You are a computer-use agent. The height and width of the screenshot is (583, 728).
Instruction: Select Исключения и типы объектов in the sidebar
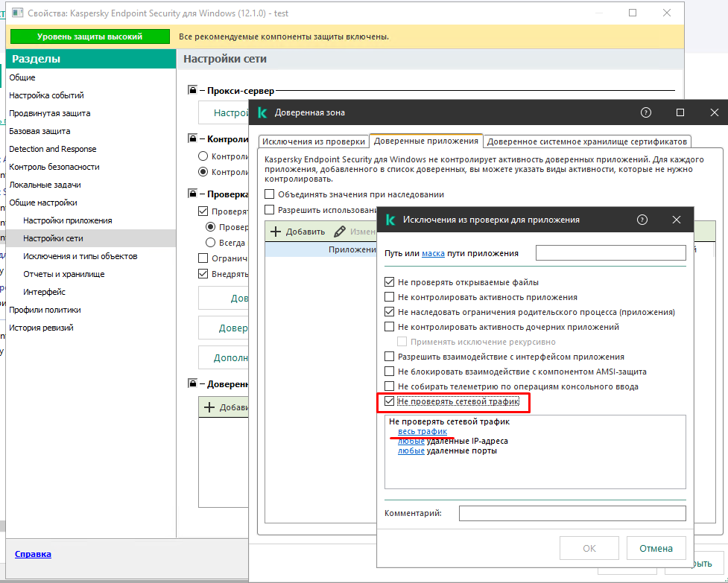pos(80,256)
